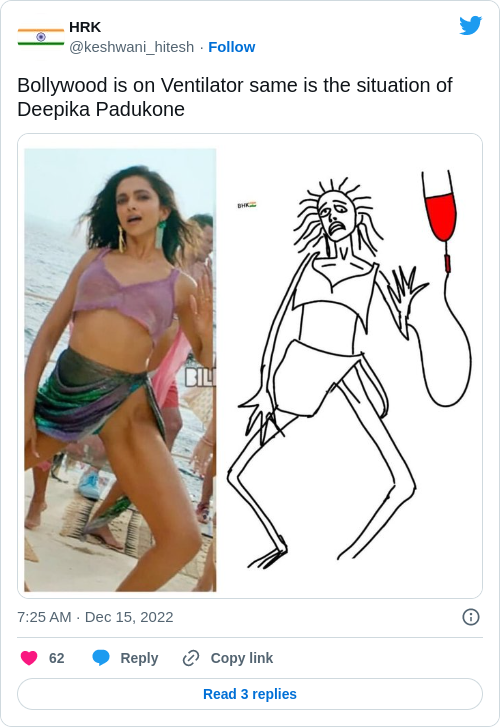Click the chain link copy icon
500x727 pixels.
coord(191,658)
